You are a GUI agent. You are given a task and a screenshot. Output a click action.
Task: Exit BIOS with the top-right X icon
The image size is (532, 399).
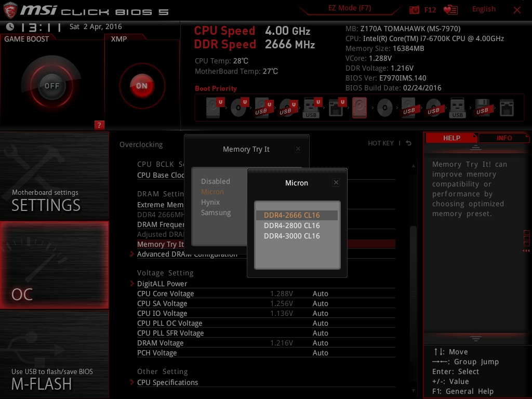517,10
